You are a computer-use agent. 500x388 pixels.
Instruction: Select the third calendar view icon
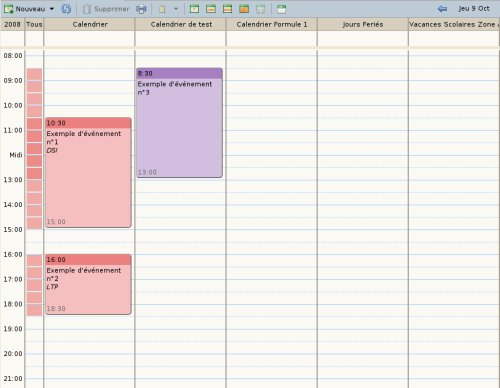228,9
